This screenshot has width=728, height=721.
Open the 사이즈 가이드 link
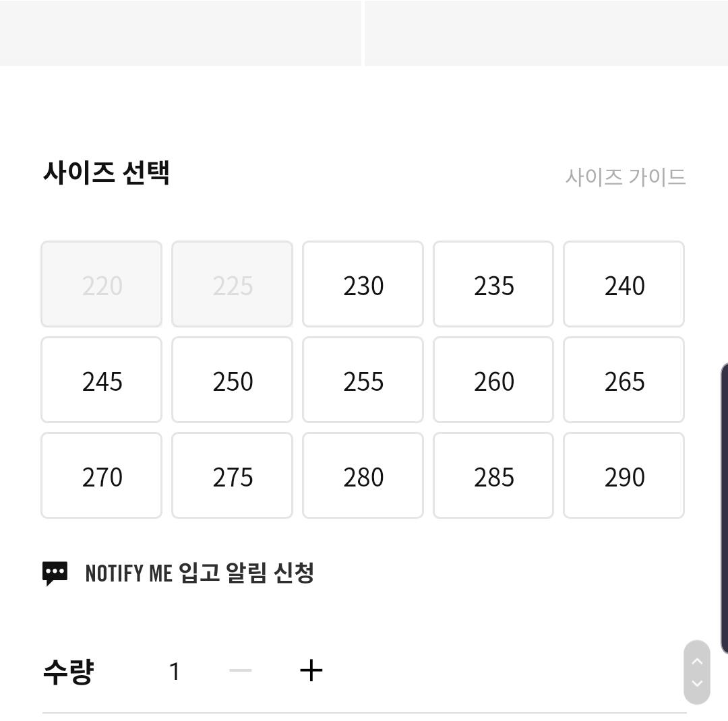coord(625,177)
